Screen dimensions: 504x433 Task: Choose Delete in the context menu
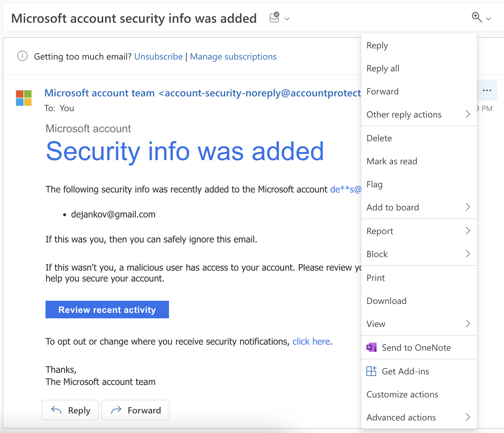click(379, 138)
